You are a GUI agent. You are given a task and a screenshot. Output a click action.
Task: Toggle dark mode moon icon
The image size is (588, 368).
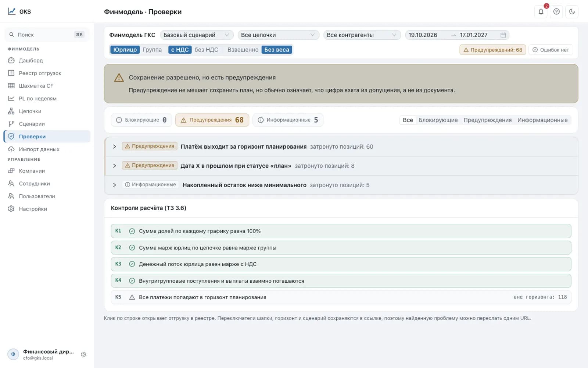point(572,11)
